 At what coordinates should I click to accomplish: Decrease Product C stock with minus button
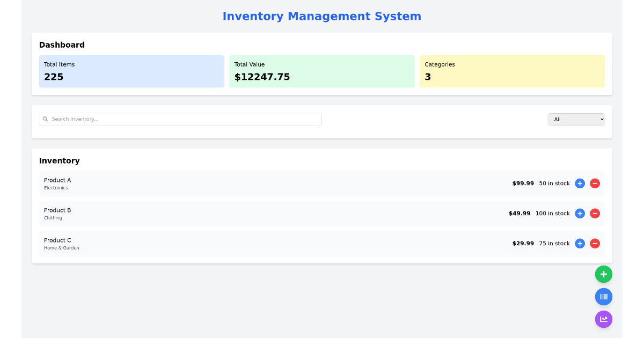click(595, 244)
